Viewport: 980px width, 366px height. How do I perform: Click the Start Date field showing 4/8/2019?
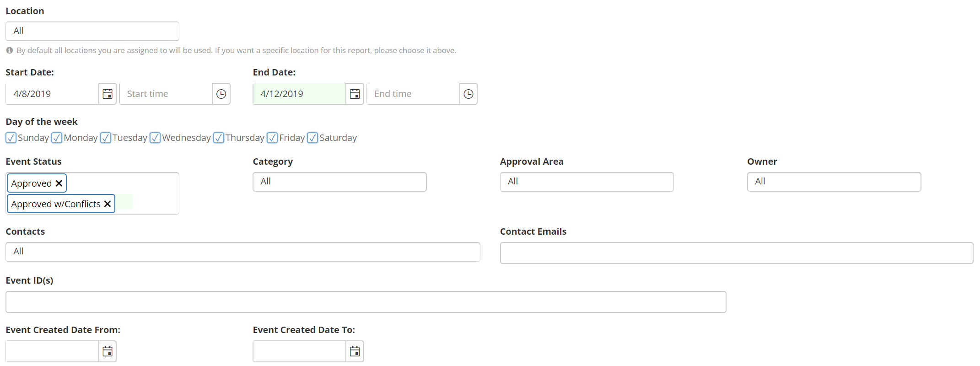click(53, 94)
